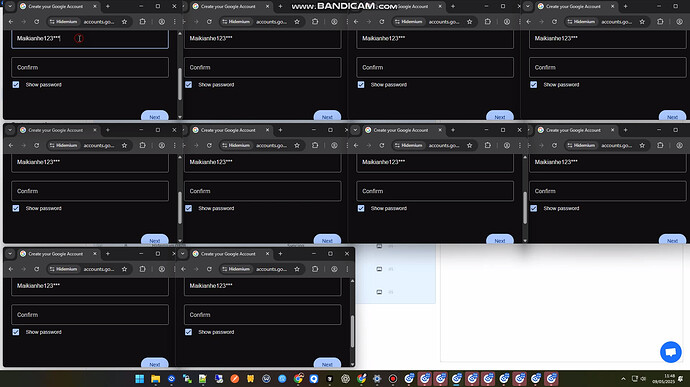The width and height of the screenshot is (690, 387).
Task: Uncheck Show password in second middle-row window
Action: coord(188,208)
